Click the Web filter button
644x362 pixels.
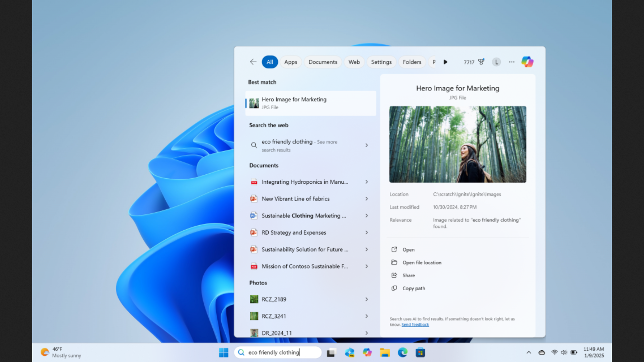pyautogui.click(x=354, y=61)
